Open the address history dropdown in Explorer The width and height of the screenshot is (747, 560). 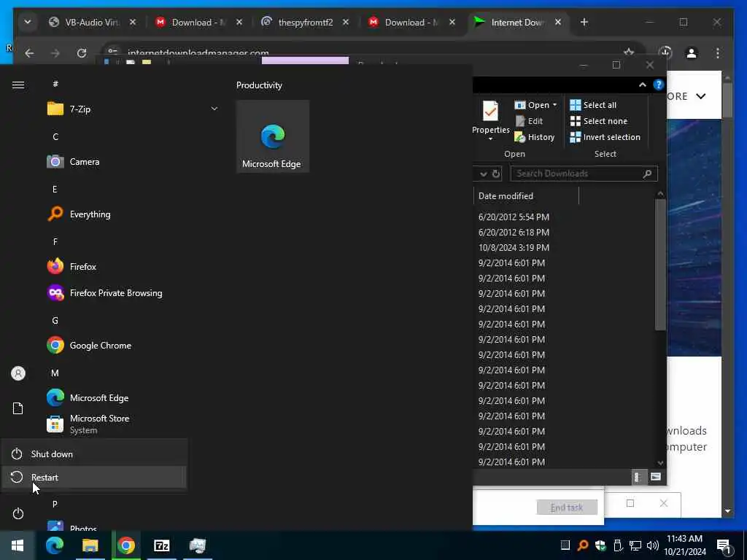point(484,174)
